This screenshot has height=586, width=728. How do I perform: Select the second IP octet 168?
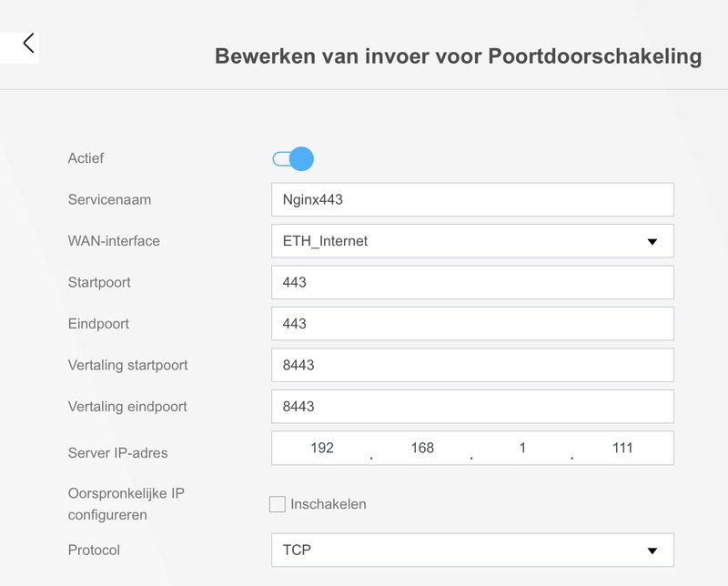tap(422, 448)
